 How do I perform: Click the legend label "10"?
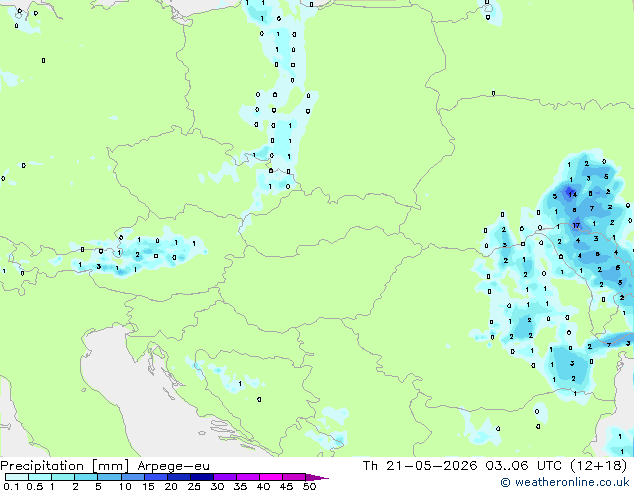point(125,486)
